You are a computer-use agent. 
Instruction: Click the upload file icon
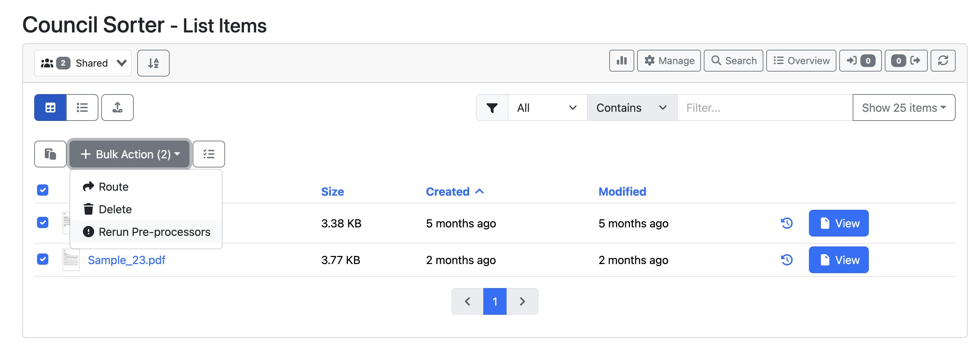(117, 108)
